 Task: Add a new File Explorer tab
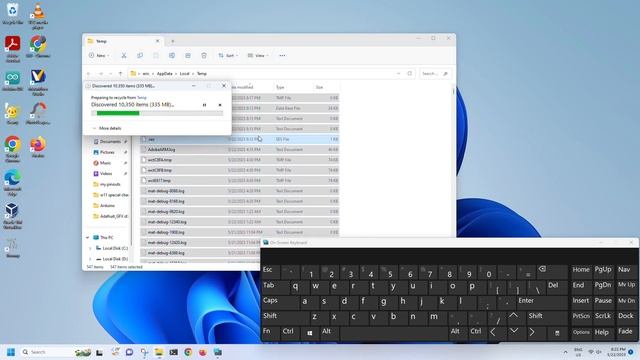tap(173, 41)
